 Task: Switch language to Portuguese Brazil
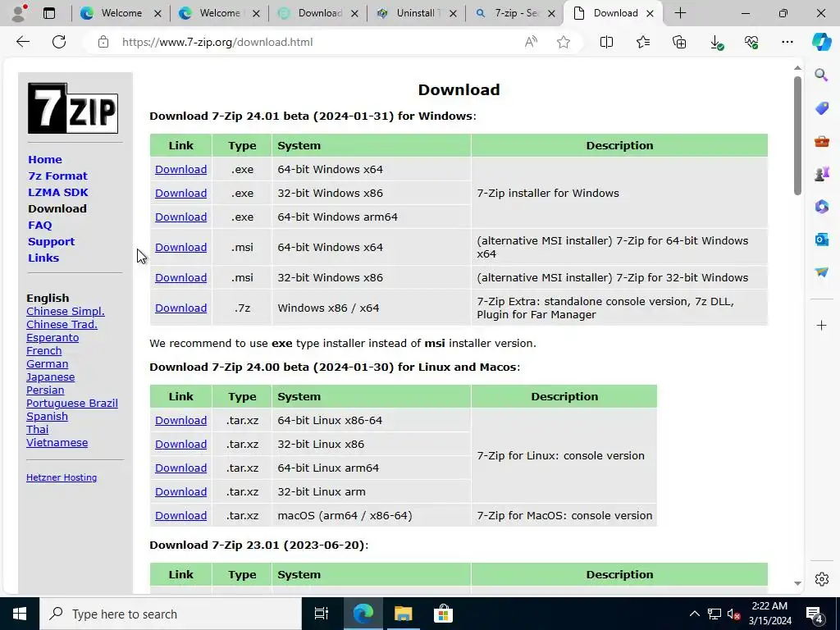(72, 404)
